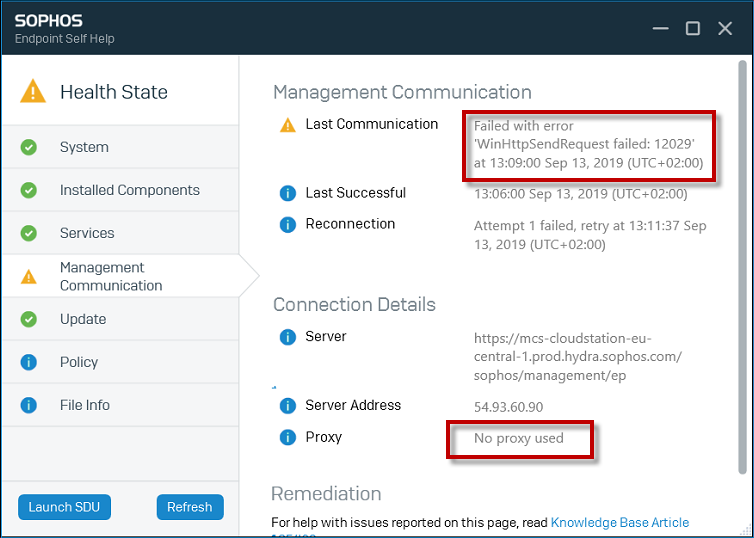Click the info icon next to Reconnection
Image resolution: width=754 pixels, height=538 pixels.
pyautogui.click(x=288, y=225)
